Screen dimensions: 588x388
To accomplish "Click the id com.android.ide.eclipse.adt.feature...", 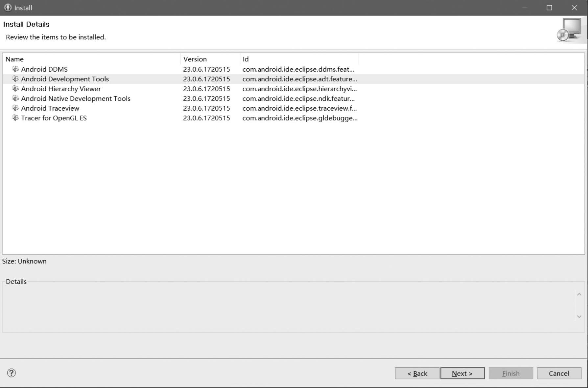I will point(300,79).
